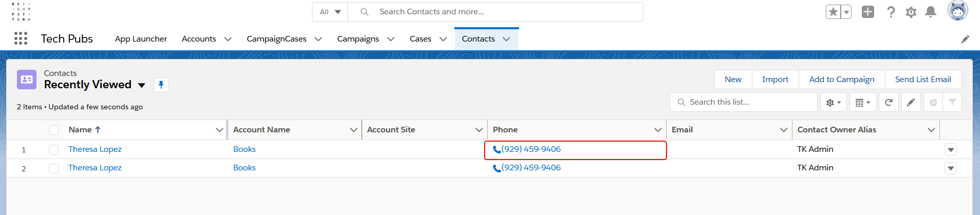This screenshot has width=980, height=215.
Task: Open the Books account in row 1
Action: (x=245, y=149)
